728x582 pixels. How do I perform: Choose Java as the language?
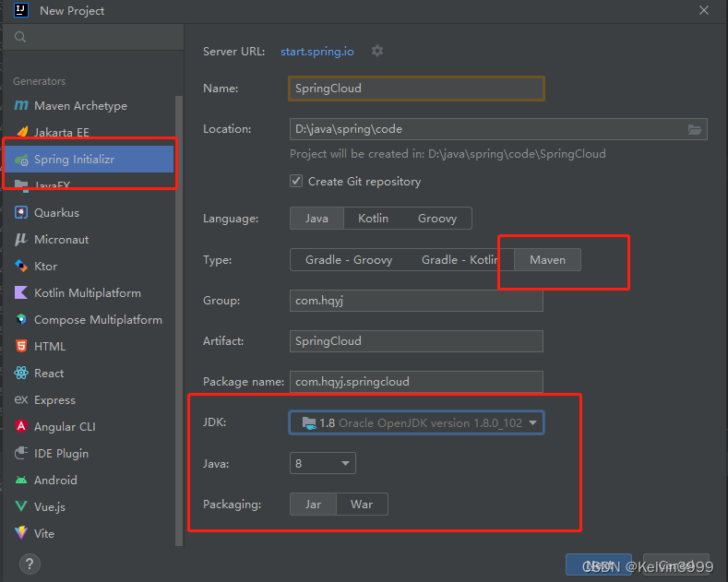click(316, 218)
